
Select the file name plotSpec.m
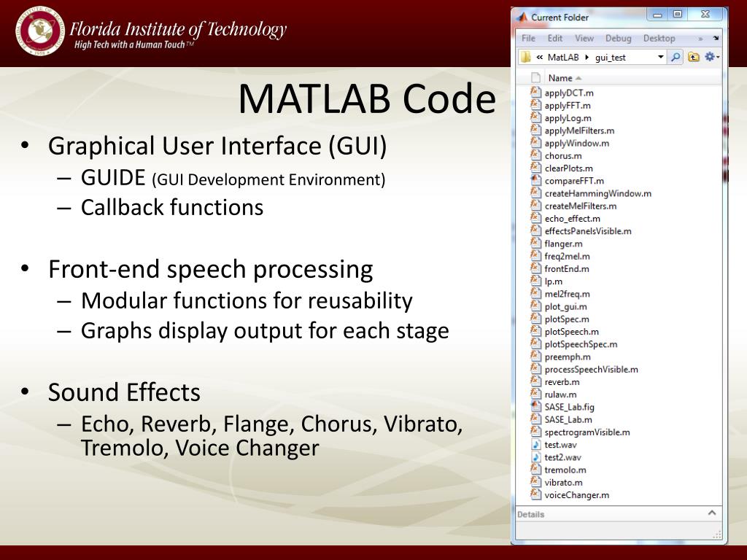tap(567, 319)
